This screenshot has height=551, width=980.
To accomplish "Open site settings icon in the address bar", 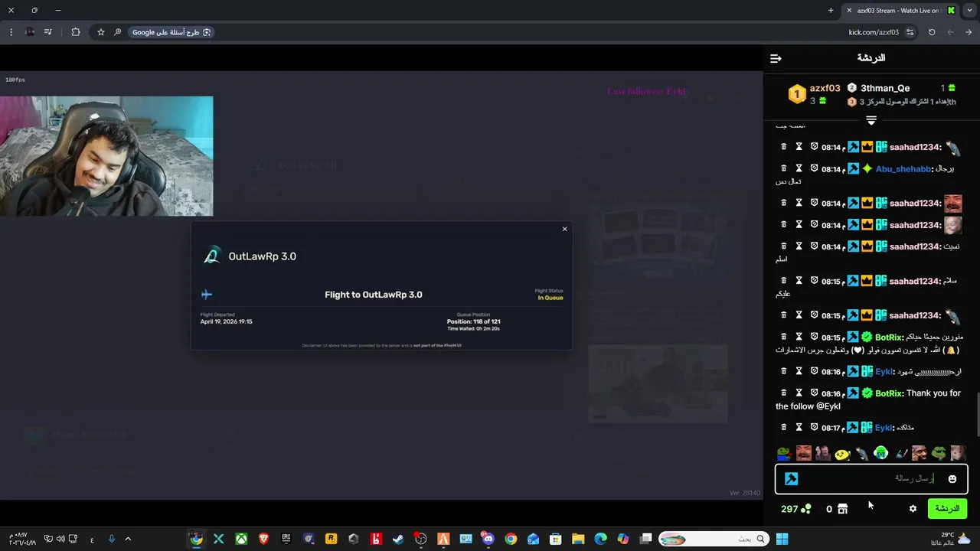I will click(910, 32).
